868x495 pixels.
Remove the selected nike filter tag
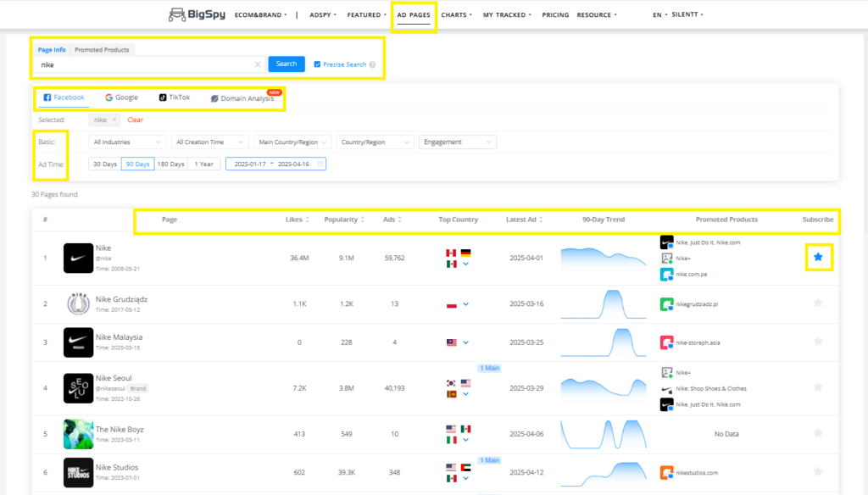(x=114, y=120)
